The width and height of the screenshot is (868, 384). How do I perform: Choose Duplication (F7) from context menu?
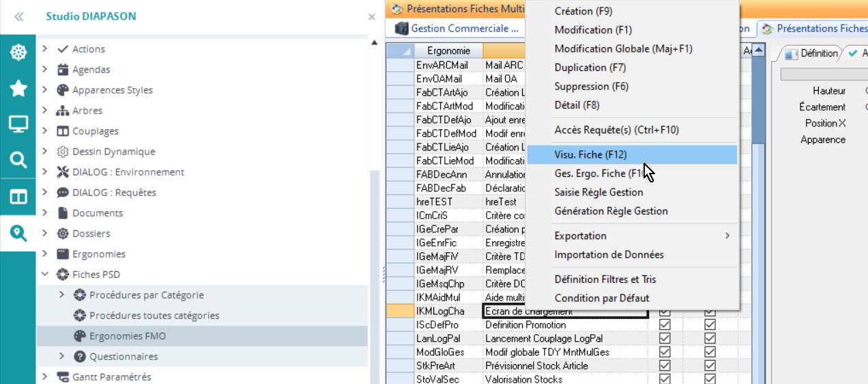click(x=590, y=68)
